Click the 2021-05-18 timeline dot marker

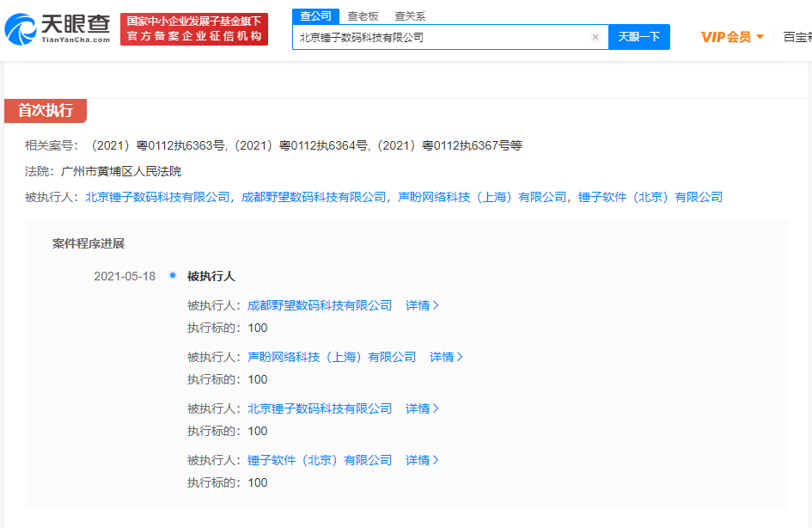pos(173,275)
